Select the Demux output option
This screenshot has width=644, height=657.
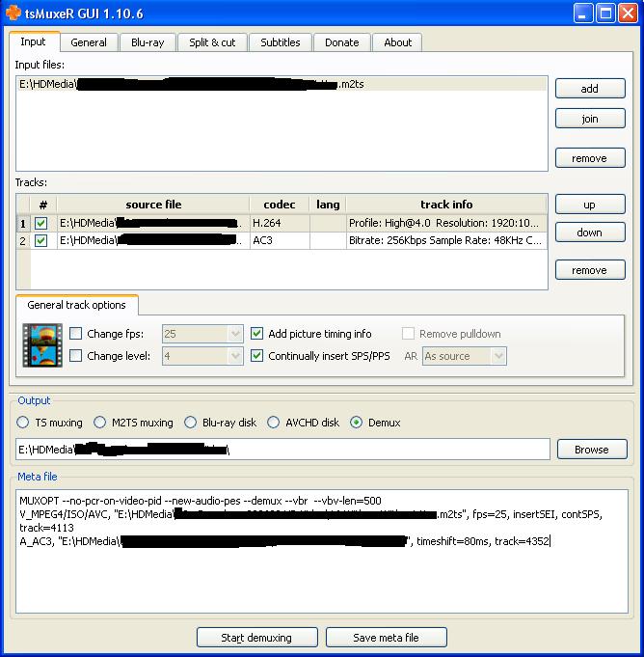coord(356,423)
